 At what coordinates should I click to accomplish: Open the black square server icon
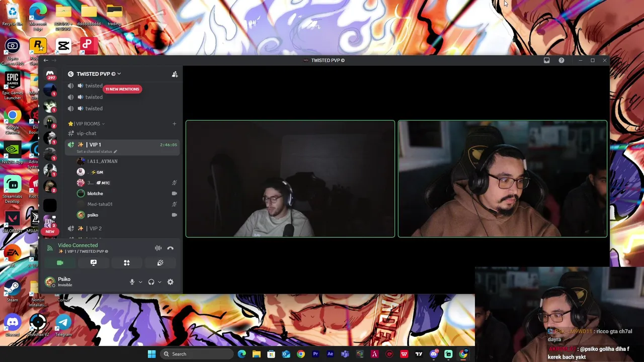pyautogui.click(x=50, y=205)
